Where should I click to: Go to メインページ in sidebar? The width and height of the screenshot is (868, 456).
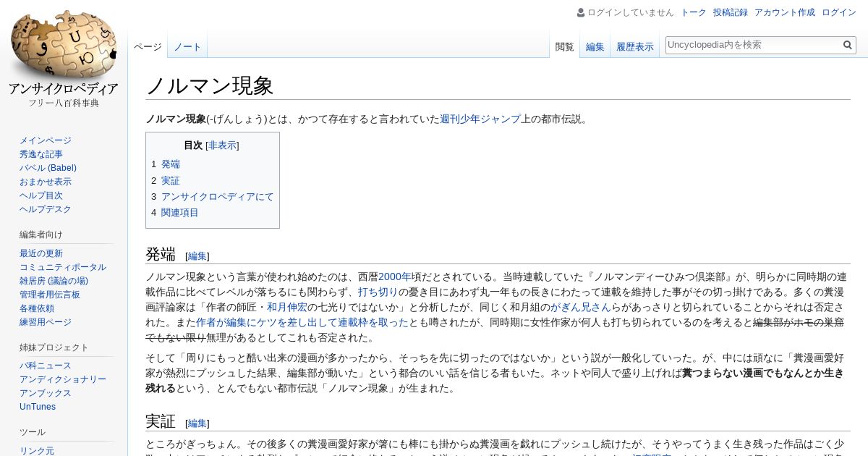pyautogui.click(x=46, y=140)
